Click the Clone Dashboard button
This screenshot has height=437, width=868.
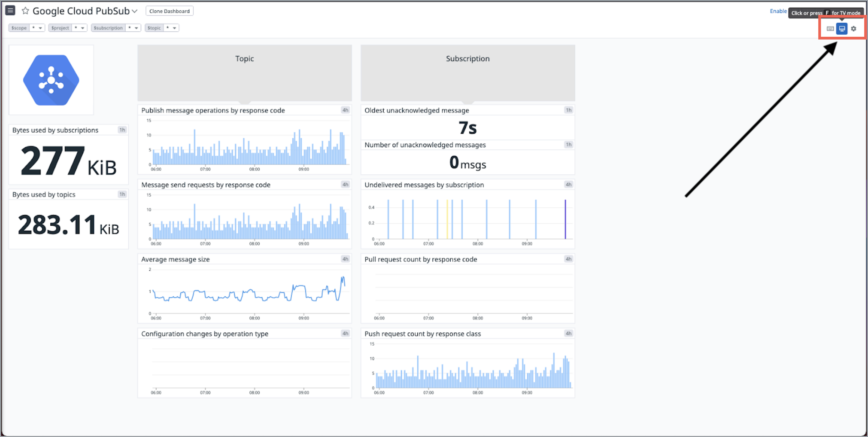pyautogui.click(x=170, y=10)
